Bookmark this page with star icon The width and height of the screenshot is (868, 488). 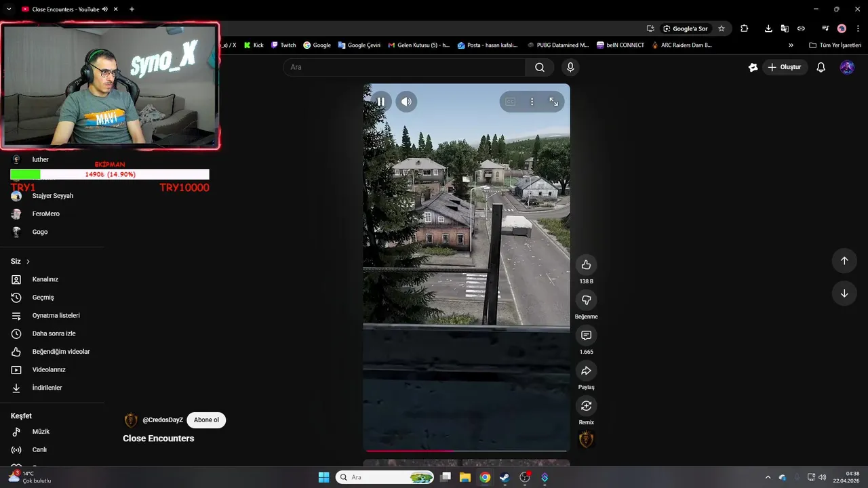pos(722,28)
